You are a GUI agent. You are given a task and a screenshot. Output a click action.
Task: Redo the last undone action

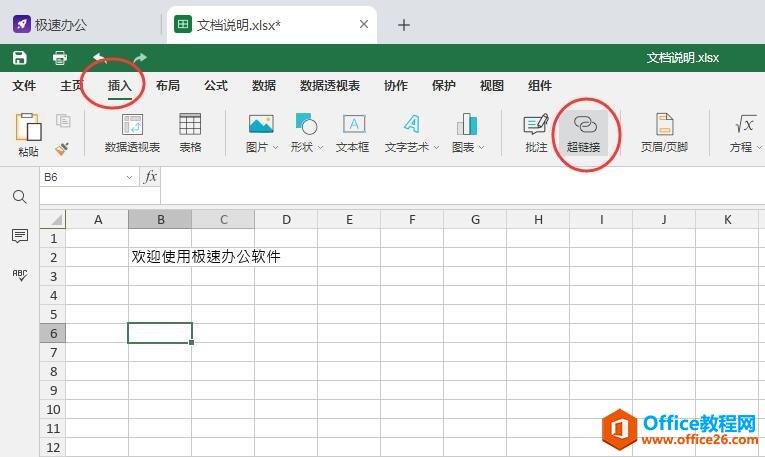tap(140, 58)
